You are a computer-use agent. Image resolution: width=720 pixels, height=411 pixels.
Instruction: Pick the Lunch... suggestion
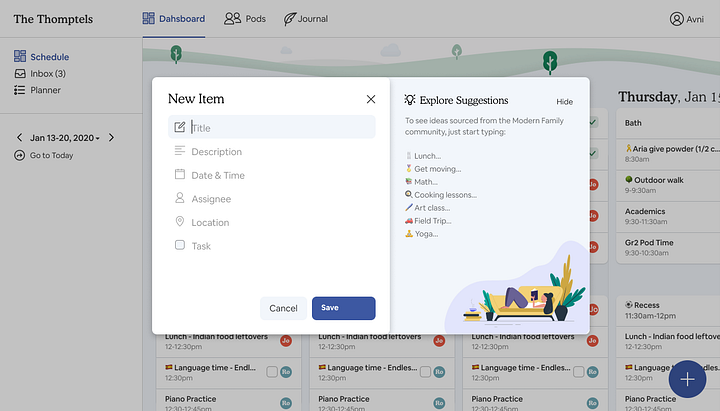tap(423, 156)
